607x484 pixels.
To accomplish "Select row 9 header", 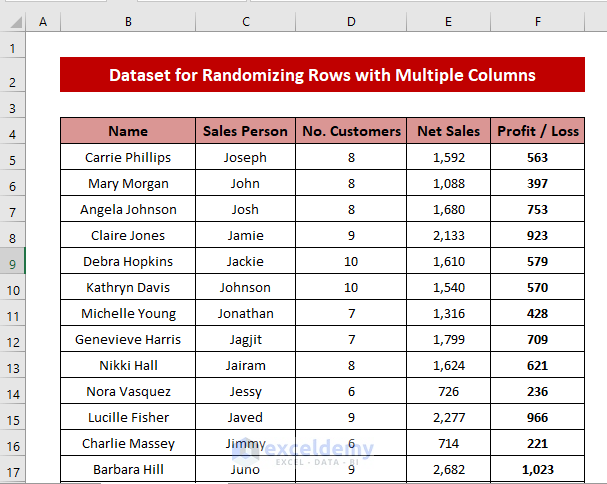I will point(12,261).
